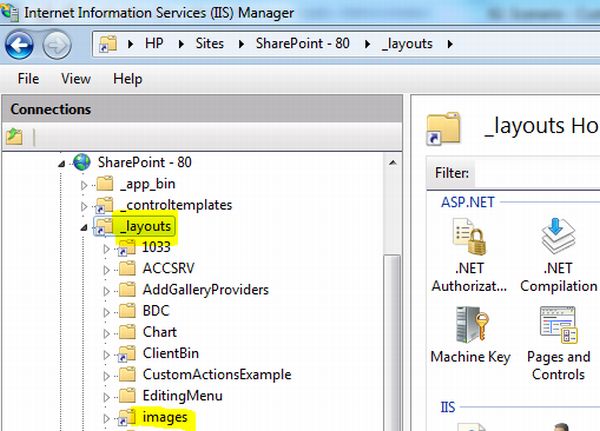Screen dimensions: 600x431
Task: Click the ACCSRV folder icon
Action: coord(127,269)
